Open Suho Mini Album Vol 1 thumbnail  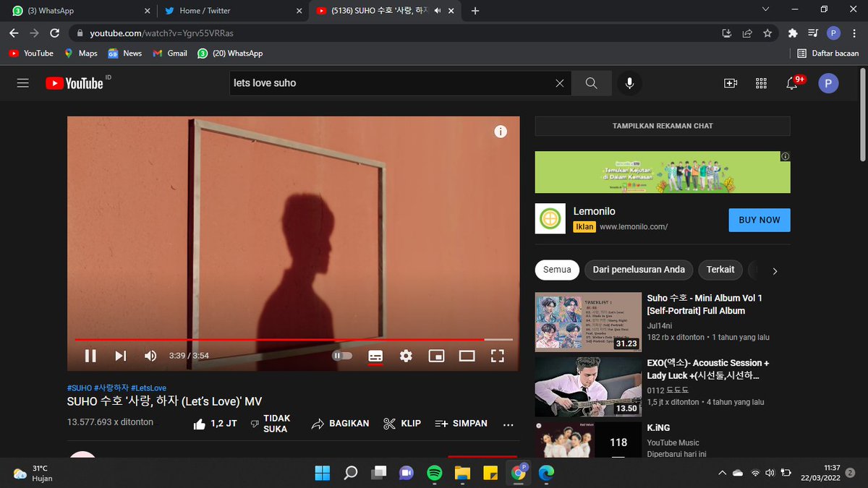pos(588,322)
